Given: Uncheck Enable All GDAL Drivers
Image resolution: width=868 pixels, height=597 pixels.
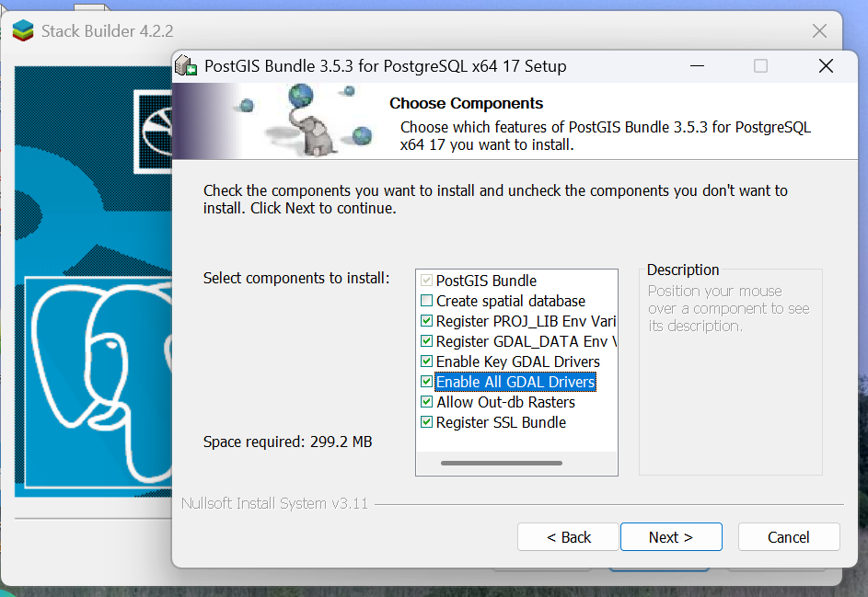Looking at the screenshot, I should coord(426,382).
